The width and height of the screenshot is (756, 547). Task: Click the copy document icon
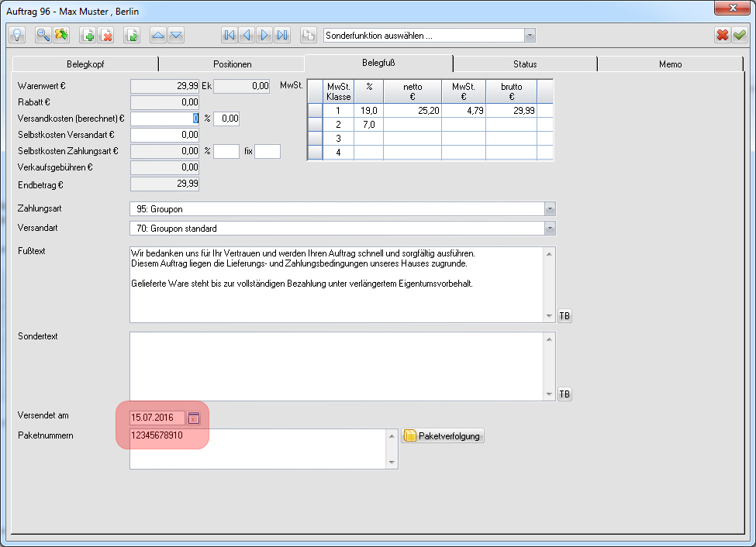click(x=309, y=35)
